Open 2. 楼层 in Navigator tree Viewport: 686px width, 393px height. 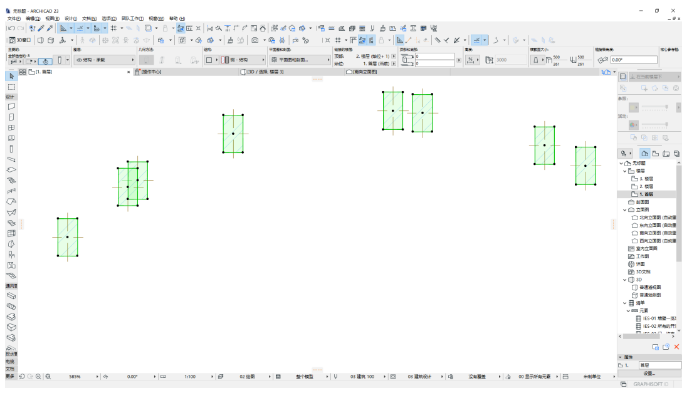pyautogui.click(x=642, y=187)
